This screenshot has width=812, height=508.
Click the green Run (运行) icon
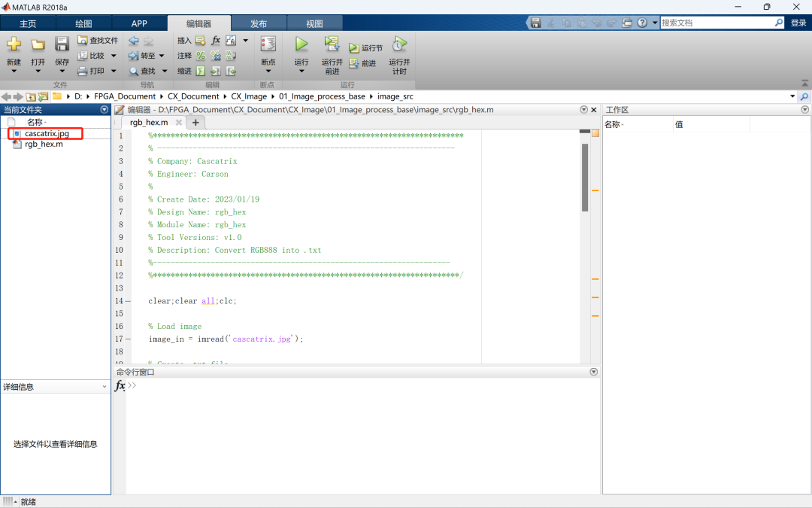301,44
